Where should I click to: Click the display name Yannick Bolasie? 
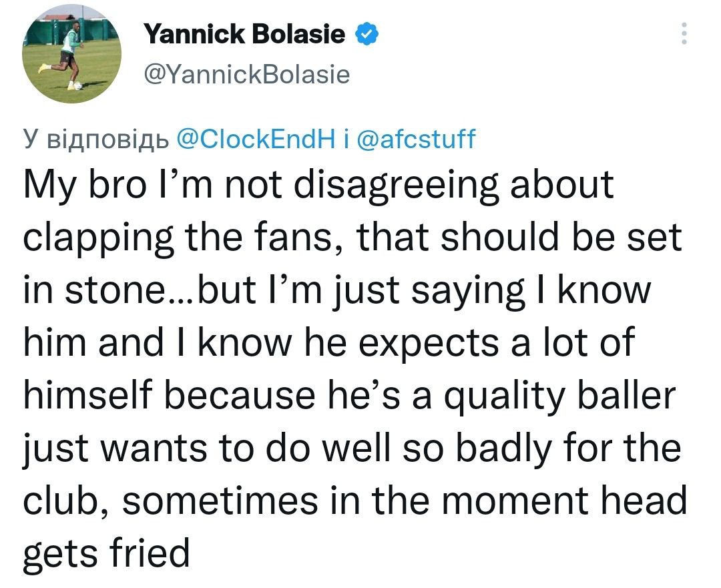pyautogui.click(x=246, y=34)
